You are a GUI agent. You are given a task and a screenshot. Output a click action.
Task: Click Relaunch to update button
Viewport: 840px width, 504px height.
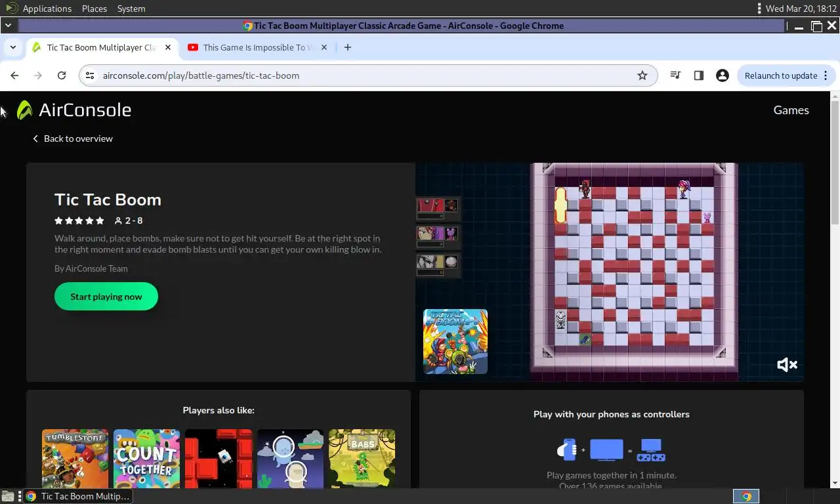click(780, 75)
